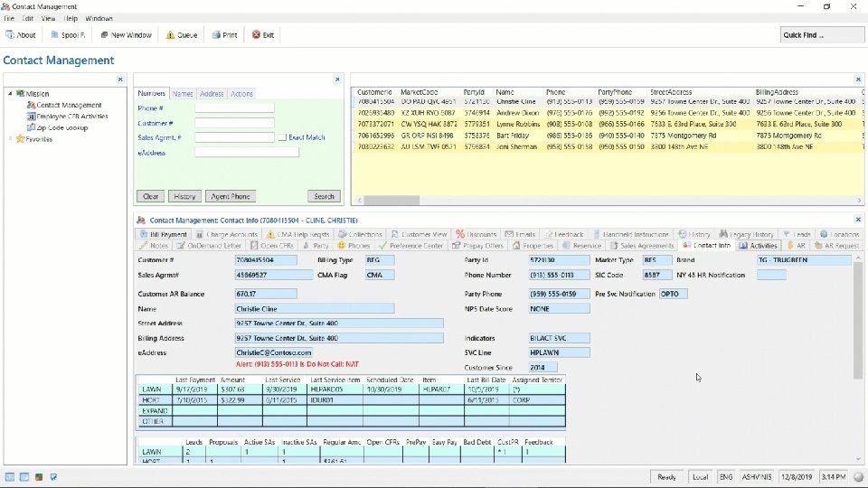Switch to Actions search tab
The height and width of the screenshot is (488, 868).
tap(241, 93)
